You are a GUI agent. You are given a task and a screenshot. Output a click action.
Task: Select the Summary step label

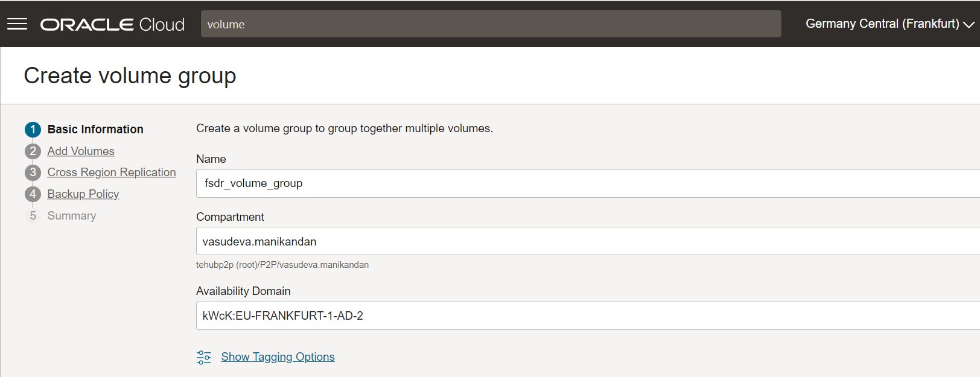pyautogui.click(x=72, y=216)
